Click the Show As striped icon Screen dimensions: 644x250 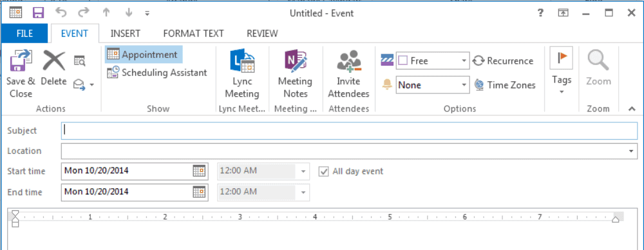[x=387, y=61]
